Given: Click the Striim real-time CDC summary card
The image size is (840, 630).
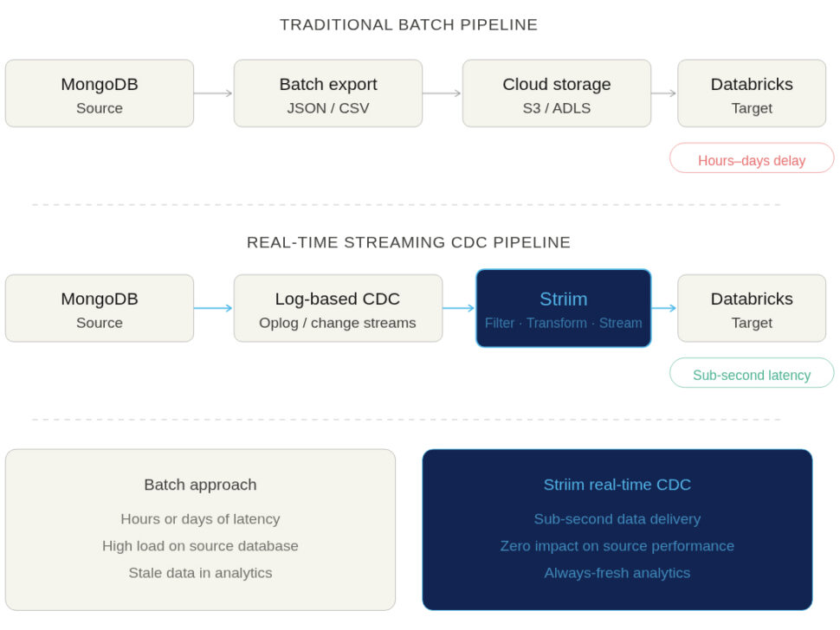Looking at the screenshot, I should coord(617,529).
